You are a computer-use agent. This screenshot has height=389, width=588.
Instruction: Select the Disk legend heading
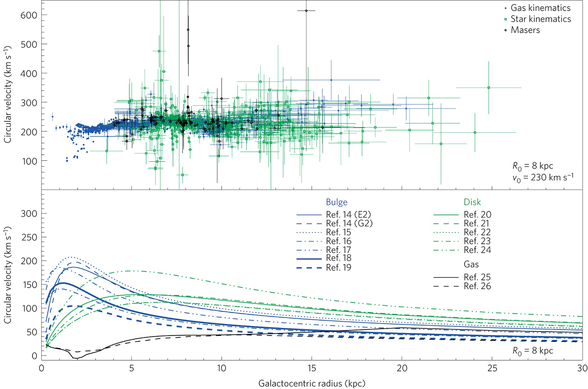[472, 202]
